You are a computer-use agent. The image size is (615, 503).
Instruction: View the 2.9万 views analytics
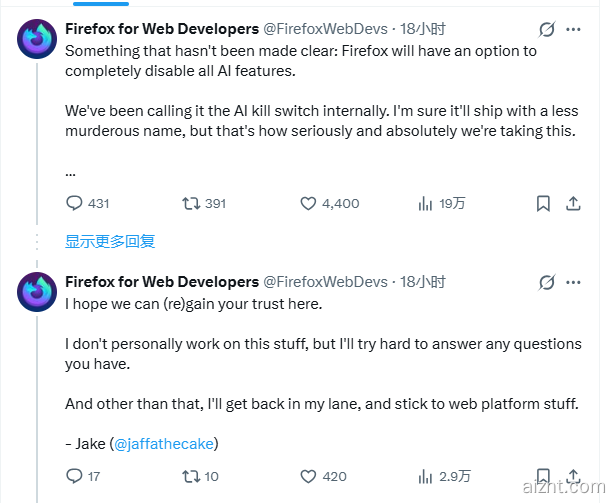[x=425, y=476]
